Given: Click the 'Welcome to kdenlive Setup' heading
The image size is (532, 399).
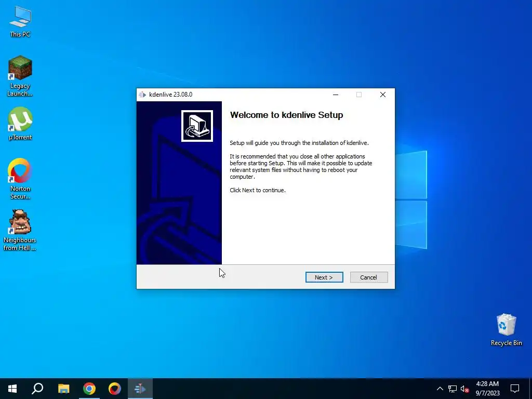Looking at the screenshot, I should pyautogui.click(x=286, y=115).
